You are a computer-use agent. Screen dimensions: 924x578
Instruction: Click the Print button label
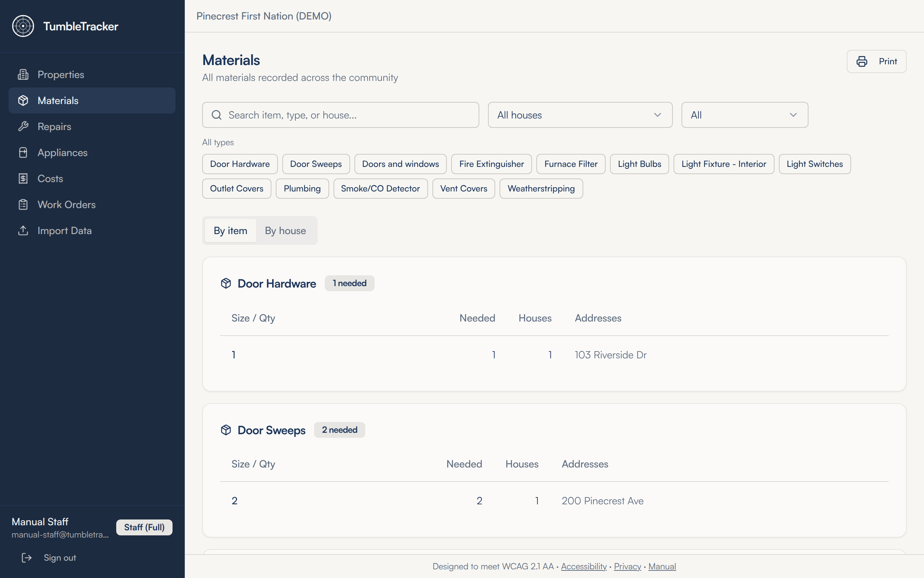point(888,61)
